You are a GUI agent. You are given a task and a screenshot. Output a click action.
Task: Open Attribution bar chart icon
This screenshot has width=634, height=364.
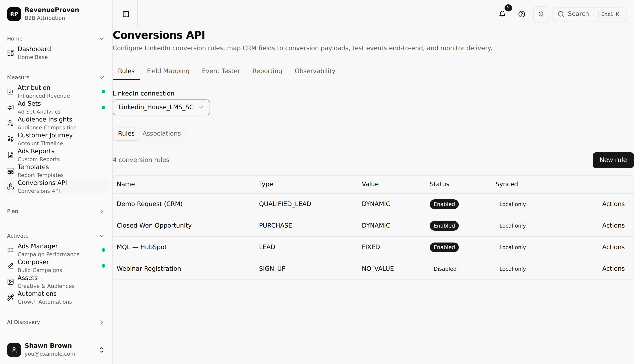pyautogui.click(x=11, y=92)
